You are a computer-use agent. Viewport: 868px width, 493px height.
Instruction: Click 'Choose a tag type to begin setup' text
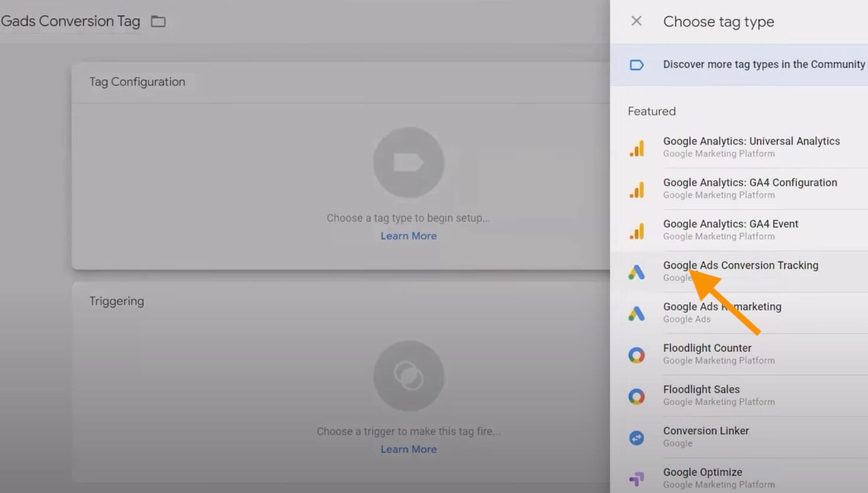tap(408, 218)
